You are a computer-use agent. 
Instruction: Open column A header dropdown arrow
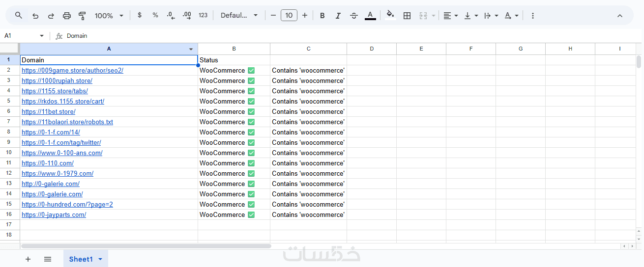coord(191,49)
